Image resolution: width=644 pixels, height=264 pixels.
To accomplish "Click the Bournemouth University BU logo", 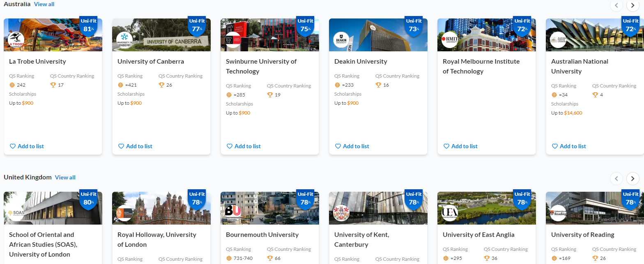I will [233, 213].
